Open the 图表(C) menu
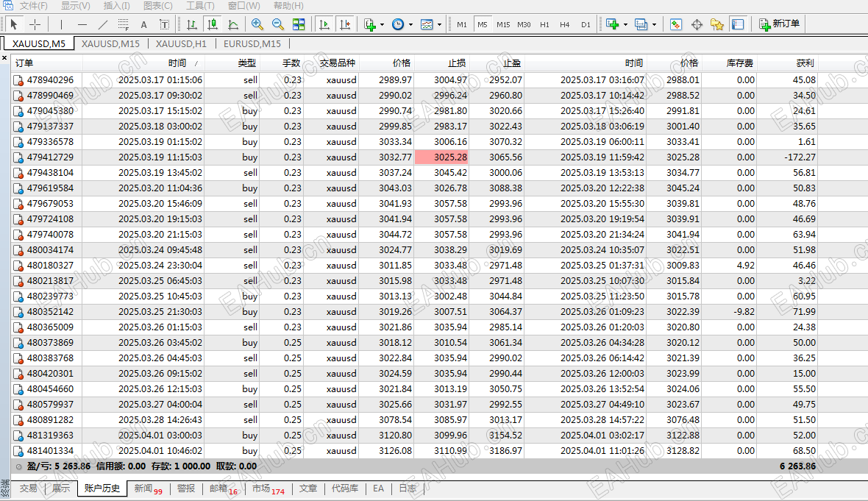Image resolution: width=868 pixels, height=501 pixels. pyautogui.click(x=157, y=6)
